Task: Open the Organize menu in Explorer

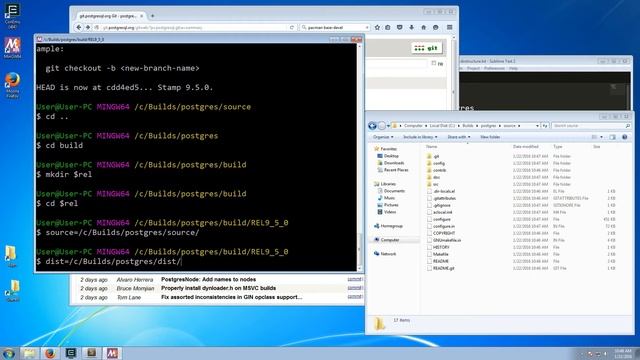Action: click(x=383, y=137)
